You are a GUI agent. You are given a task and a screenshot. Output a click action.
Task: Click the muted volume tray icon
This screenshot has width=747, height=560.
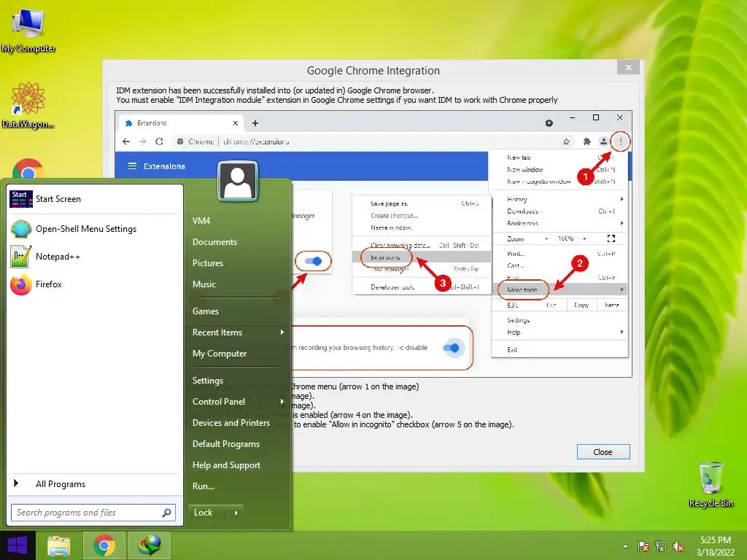pos(678,546)
